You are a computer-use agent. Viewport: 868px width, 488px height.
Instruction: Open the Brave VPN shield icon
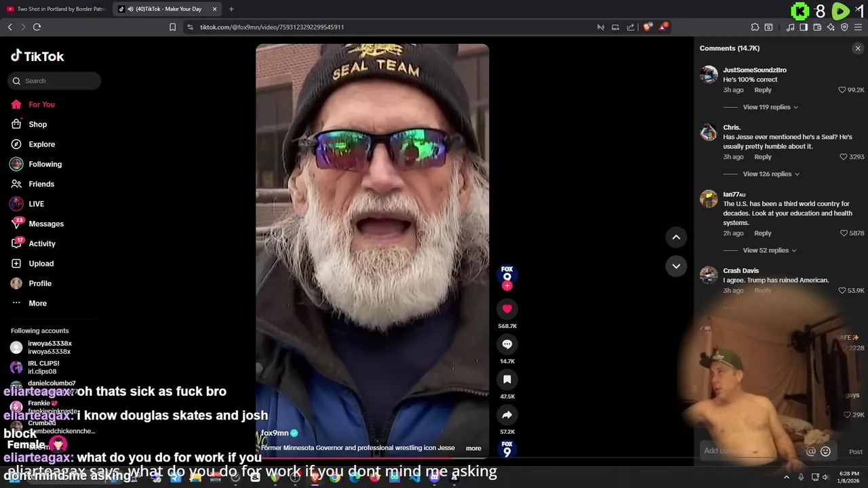pos(844,27)
